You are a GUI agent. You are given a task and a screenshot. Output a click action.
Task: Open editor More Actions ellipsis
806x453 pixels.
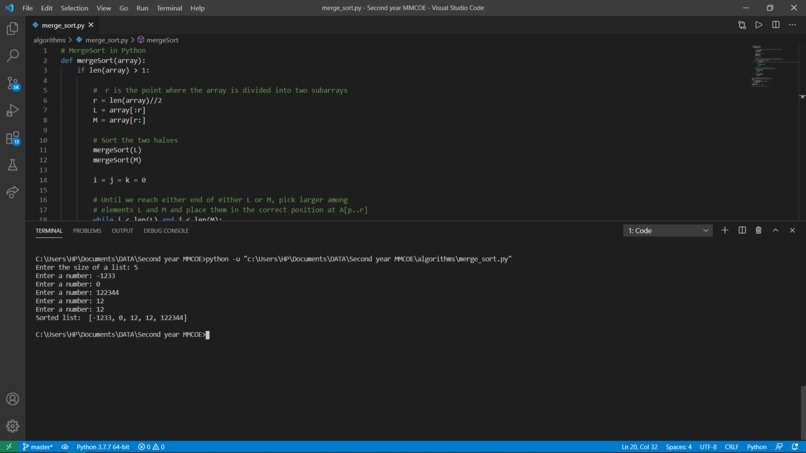click(792, 25)
